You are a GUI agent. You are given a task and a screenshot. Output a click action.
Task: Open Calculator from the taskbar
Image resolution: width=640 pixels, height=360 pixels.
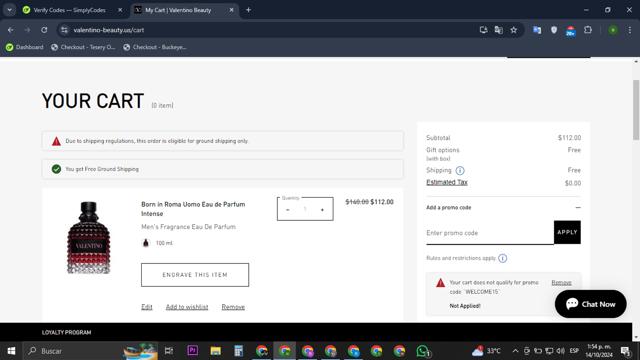pos(239,351)
